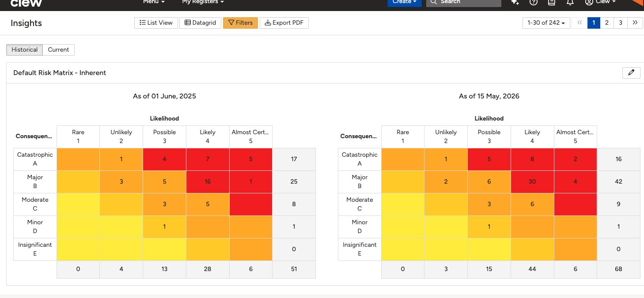Click the Clew logo in the header

pos(27,3)
